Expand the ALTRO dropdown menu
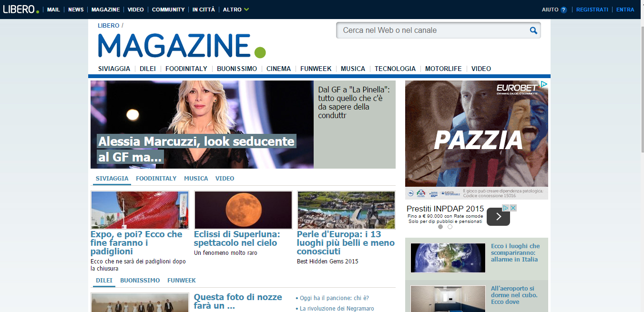The image size is (644, 312). tap(236, 10)
